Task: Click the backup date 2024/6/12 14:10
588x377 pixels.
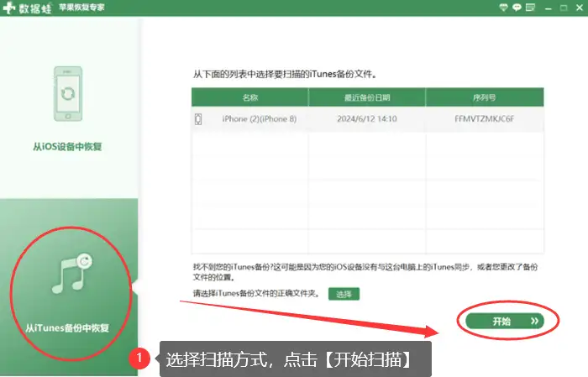Action: (367, 119)
